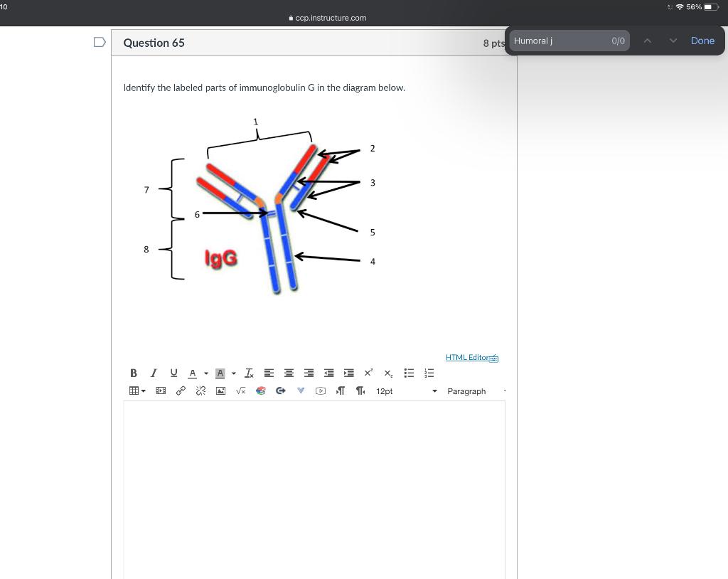Open the HTML Editor link
Viewport: 728px width, 579px height.
[x=468, y=357]
